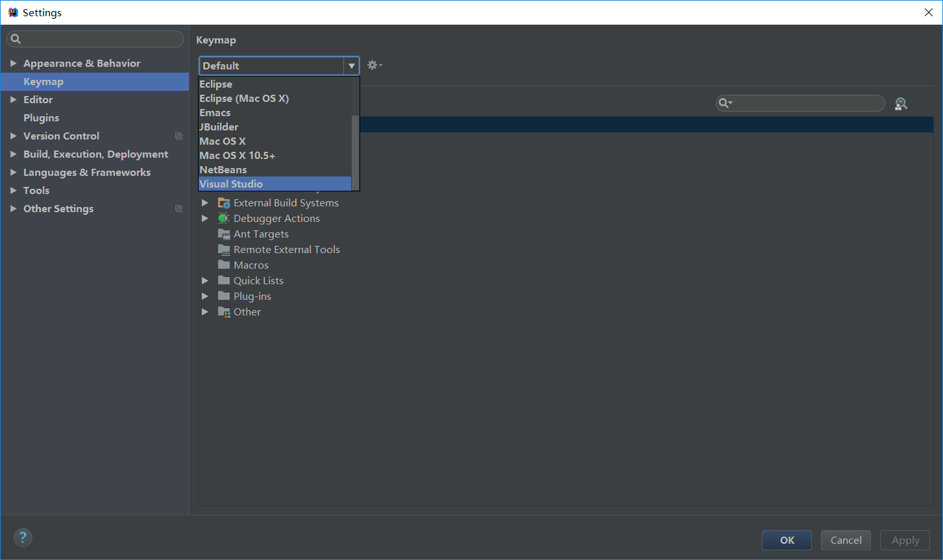Viewport: 943px width, 560px height.
Task: Click the disabled Apply button
Action: coord(905,540)
